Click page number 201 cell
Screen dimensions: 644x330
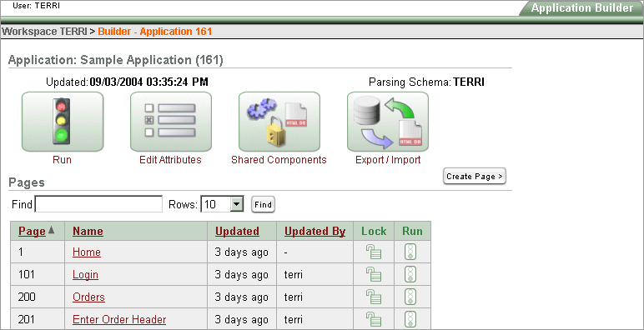[x=38, y=319]
